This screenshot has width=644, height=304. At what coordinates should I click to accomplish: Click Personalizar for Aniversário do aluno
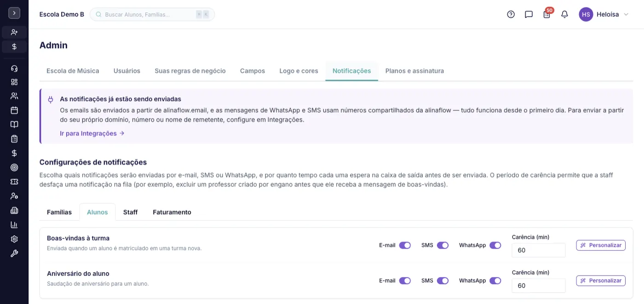tap(601, 281)
